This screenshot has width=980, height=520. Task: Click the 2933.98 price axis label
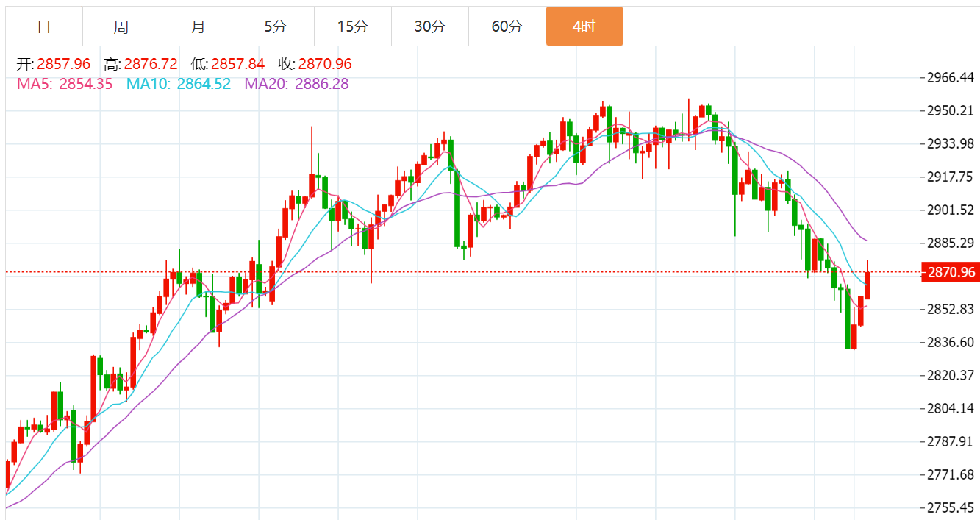click(x=951, y=143)
